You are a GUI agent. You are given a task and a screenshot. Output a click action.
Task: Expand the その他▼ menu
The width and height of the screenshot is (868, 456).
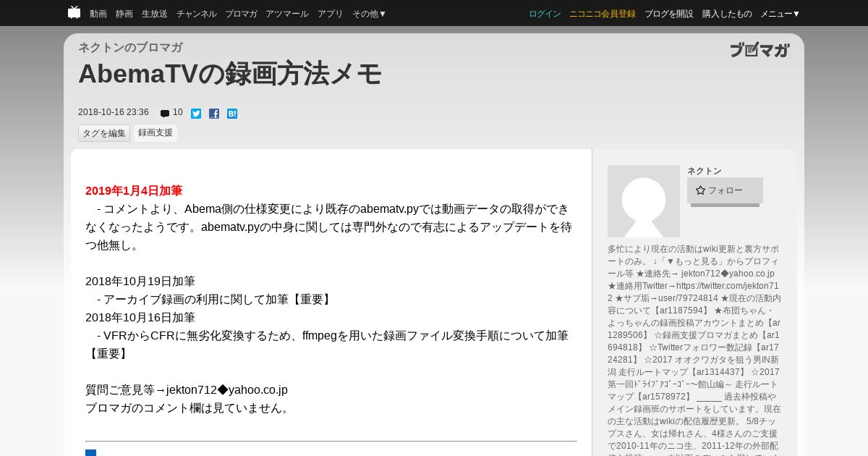pyautogui.click(x=370, y=14)
